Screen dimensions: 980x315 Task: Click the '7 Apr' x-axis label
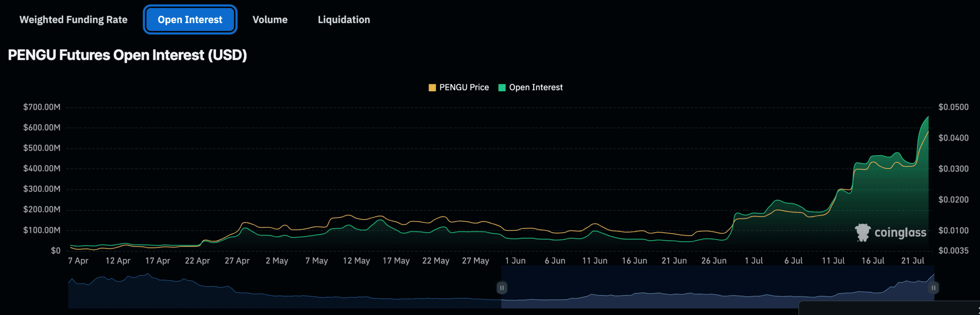[78, 261]
